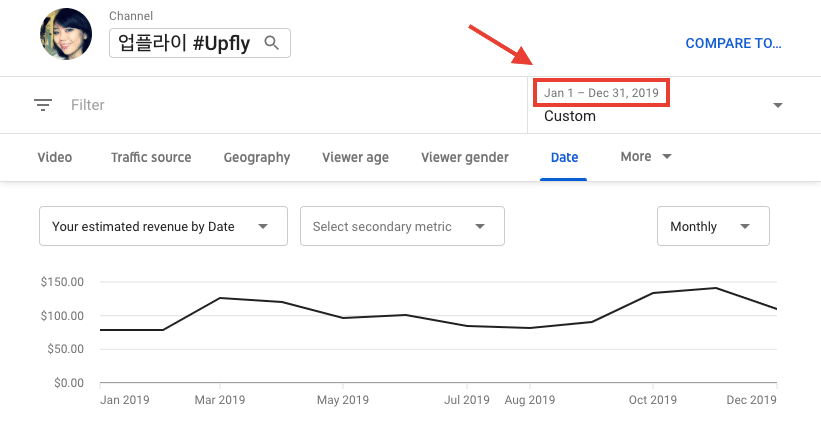The image size is (821, 428).
Task: Click the Jan 1 – Dec 31, 2019 date range
Action: point(601,93)
